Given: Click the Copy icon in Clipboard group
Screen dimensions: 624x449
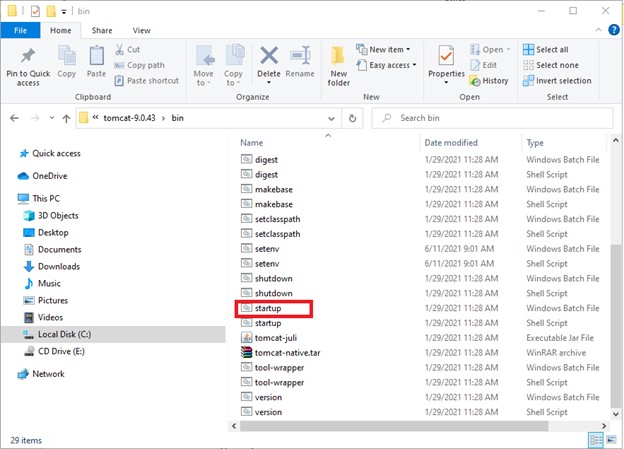Looking at the screenshot, I should pos(67,58).
